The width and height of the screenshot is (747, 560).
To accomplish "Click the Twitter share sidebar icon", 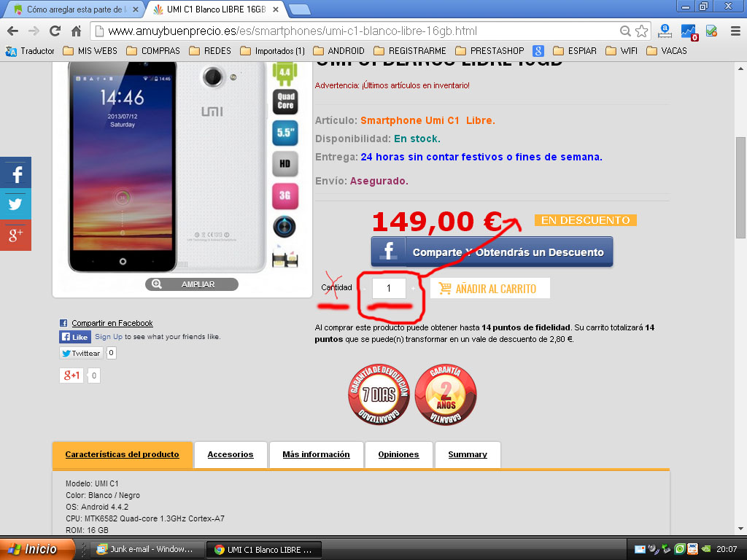I will click(16, 204).
